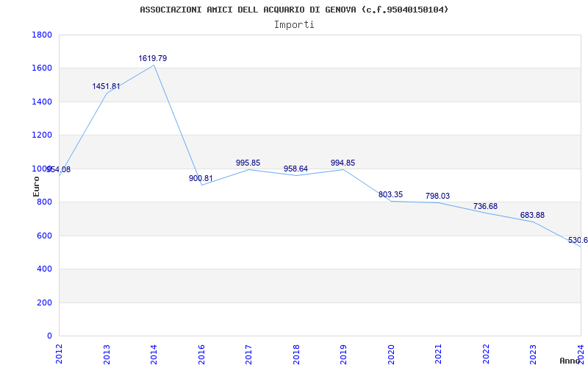Viewport: 588px width, 368px height.
Task: Select the 954.08 data label
Action: (x=58, y=170)
